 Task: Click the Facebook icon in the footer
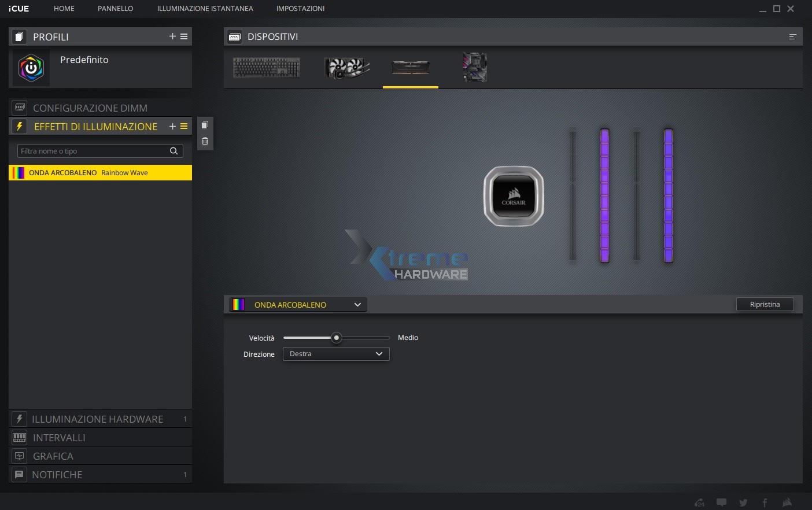pyautogui.click(x=765, y=502)
